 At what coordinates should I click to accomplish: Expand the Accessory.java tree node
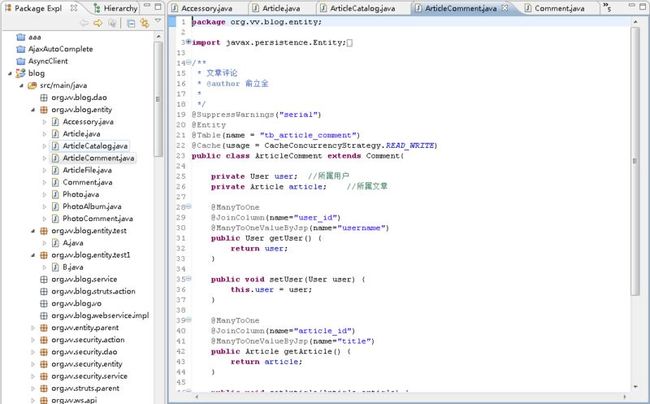(x=44, y=122)
